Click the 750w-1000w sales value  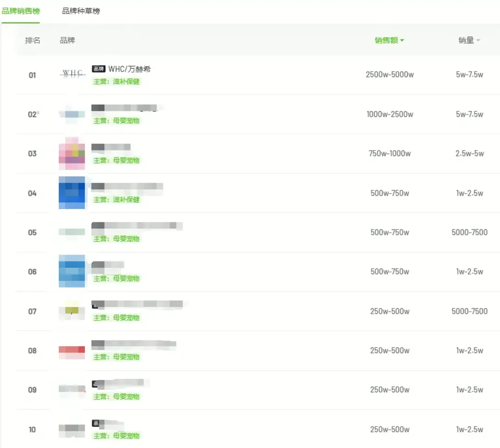pyautogui.click(x=390, y=153)
